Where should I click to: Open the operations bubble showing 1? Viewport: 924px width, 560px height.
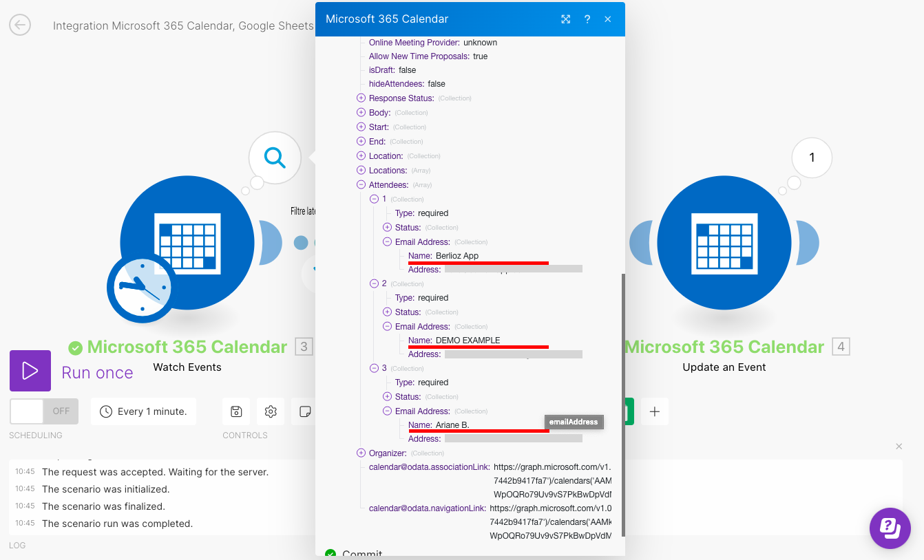click(812, 158)
